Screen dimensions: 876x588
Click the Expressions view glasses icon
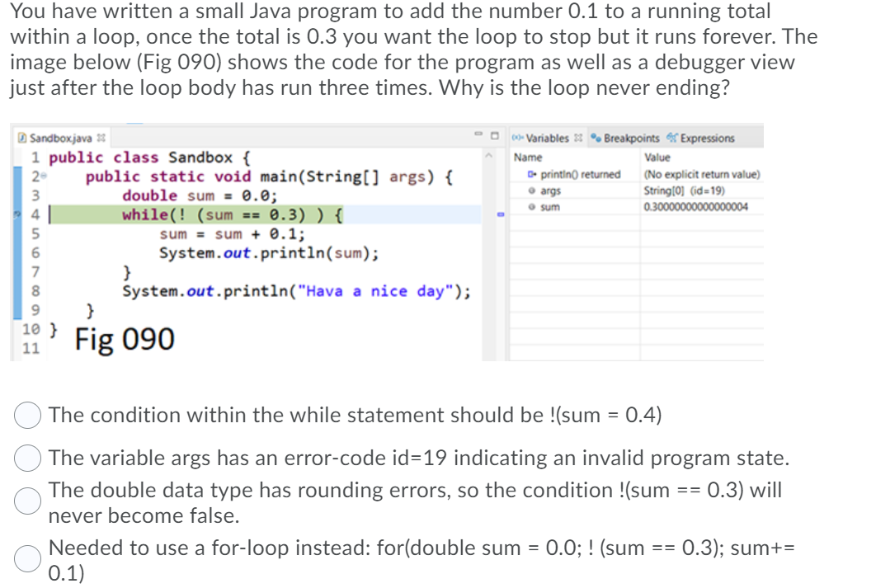pos(674,139)
